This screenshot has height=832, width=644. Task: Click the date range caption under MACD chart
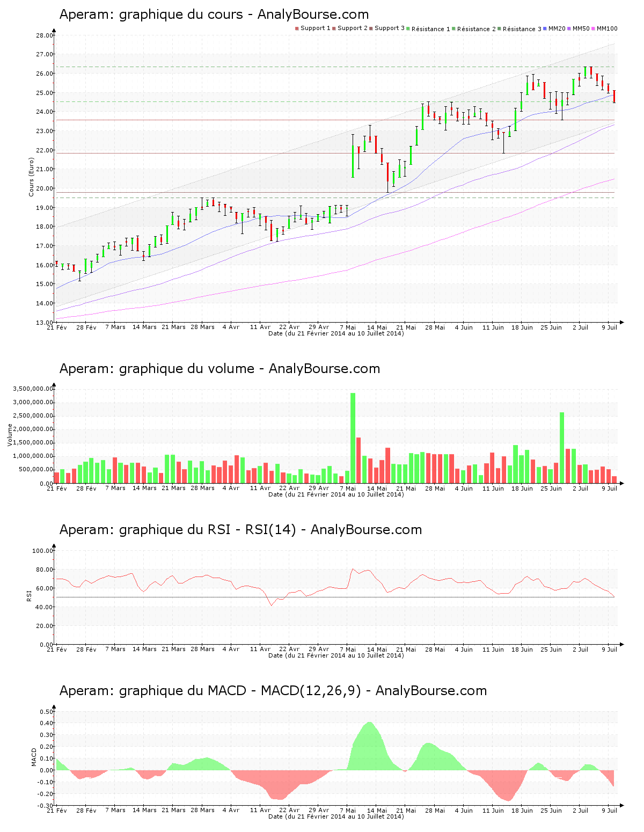pos(336,816)
